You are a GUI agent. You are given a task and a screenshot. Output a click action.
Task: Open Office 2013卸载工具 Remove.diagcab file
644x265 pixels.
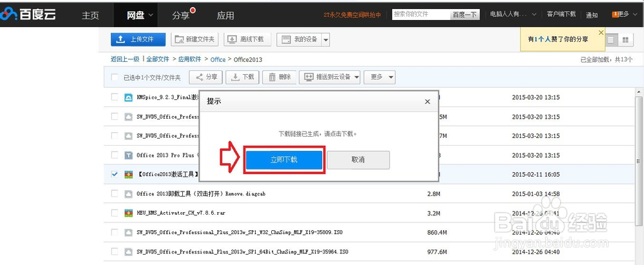pyautogui.click(x=201, y=193)
